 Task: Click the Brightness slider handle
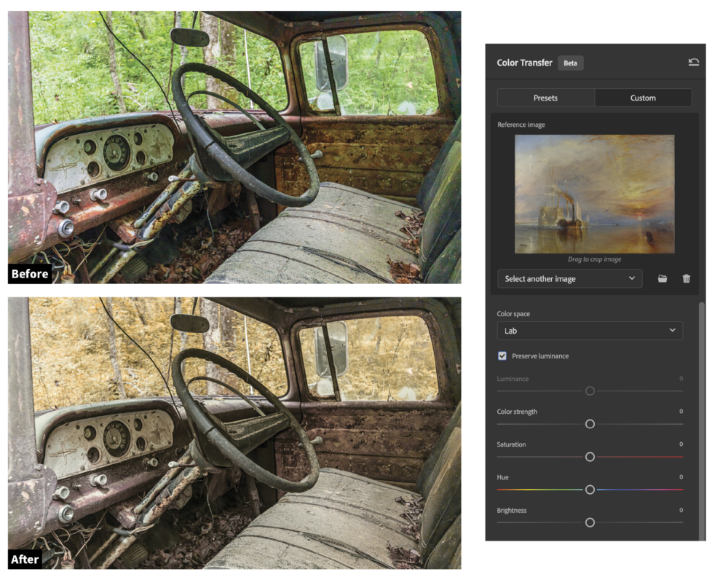click(590, 523)
